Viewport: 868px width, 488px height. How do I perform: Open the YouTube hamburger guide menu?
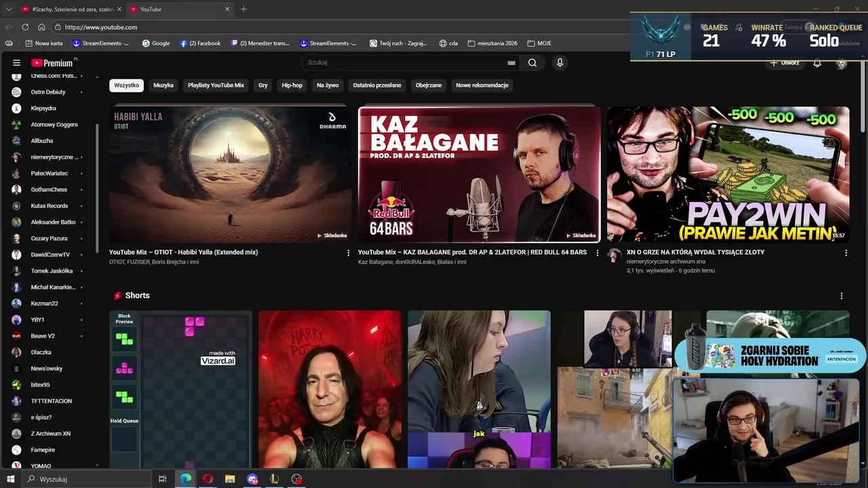(16, 63)
